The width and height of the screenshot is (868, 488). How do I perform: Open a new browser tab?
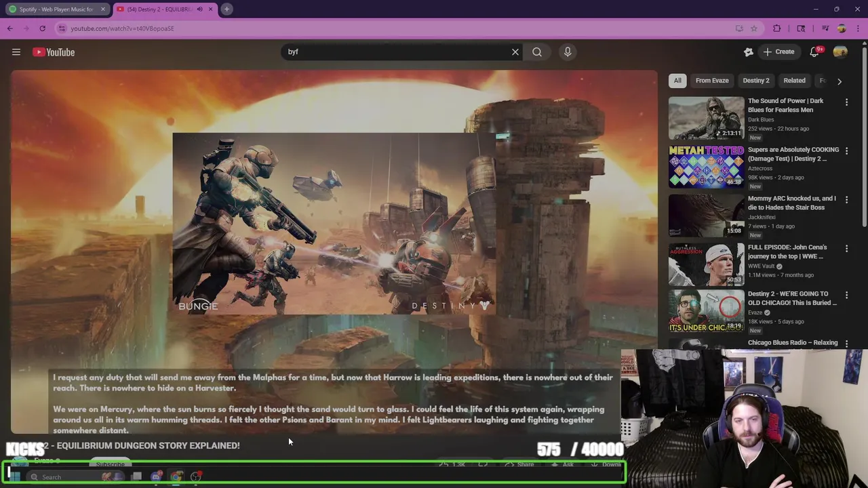[x=227, y=9]
